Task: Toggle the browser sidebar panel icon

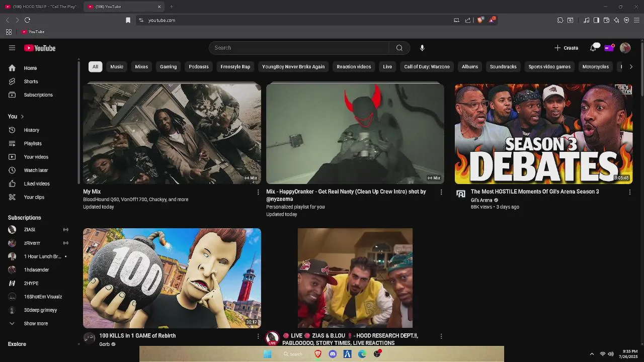Action: click(x=596, y=20)
